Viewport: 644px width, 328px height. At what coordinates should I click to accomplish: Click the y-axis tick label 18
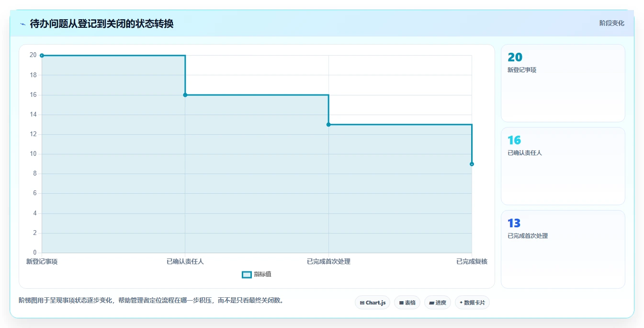(33, 75)
